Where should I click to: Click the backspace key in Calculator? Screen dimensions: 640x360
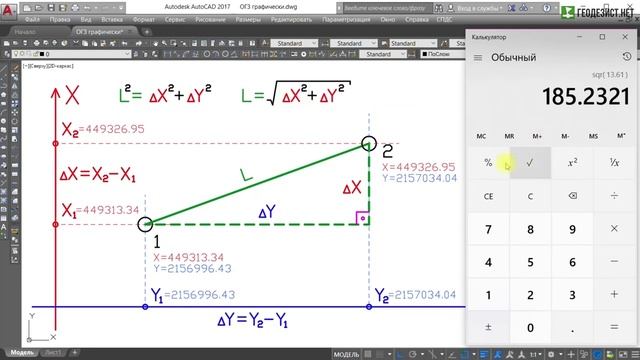coord(572,196)
